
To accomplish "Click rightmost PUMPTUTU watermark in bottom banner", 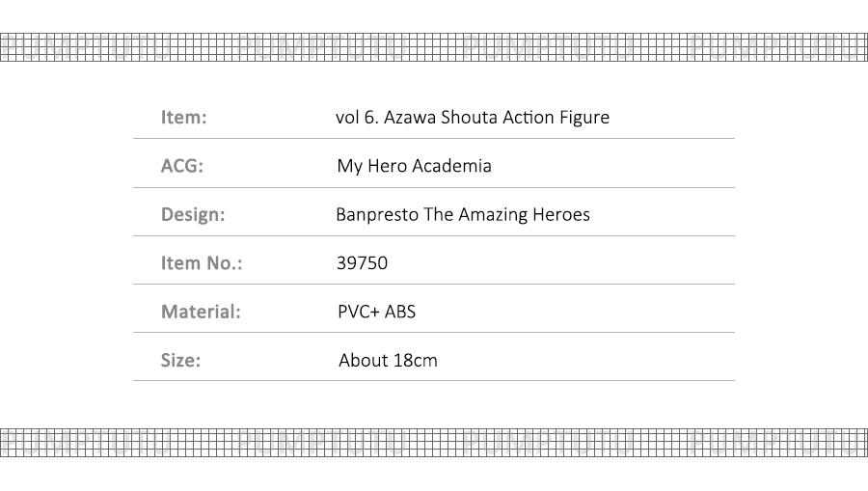I will (776, 442).
